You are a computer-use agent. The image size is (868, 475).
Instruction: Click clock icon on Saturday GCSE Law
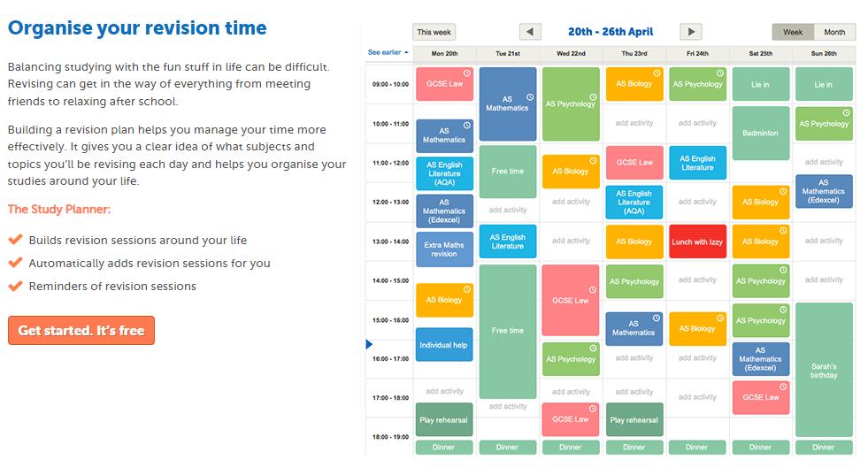pos(784,387)
